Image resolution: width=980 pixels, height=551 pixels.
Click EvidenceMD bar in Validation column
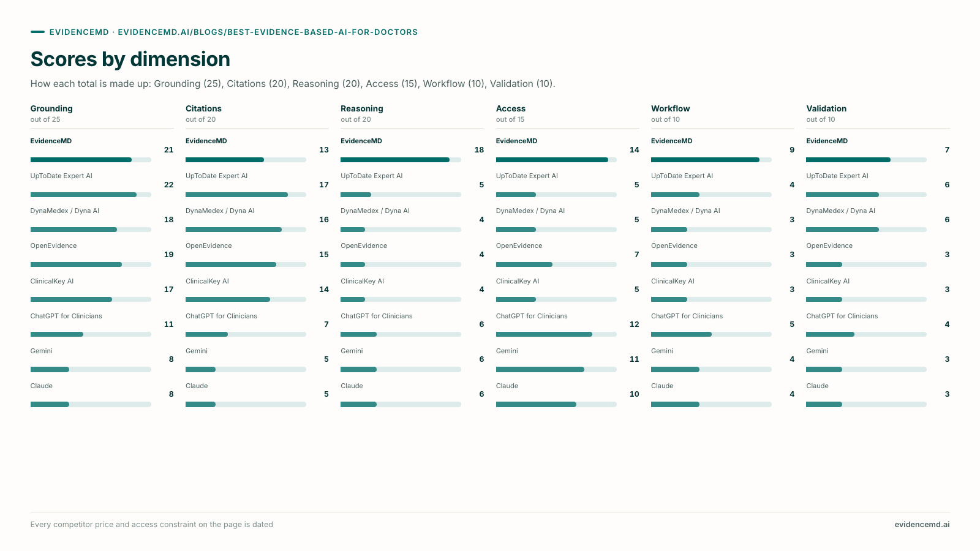(x=866, y=160)
